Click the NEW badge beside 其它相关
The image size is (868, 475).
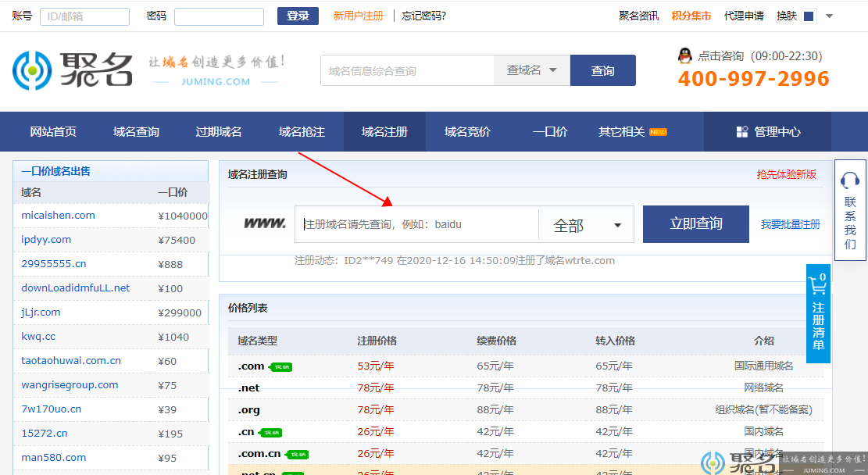(658, 132)
